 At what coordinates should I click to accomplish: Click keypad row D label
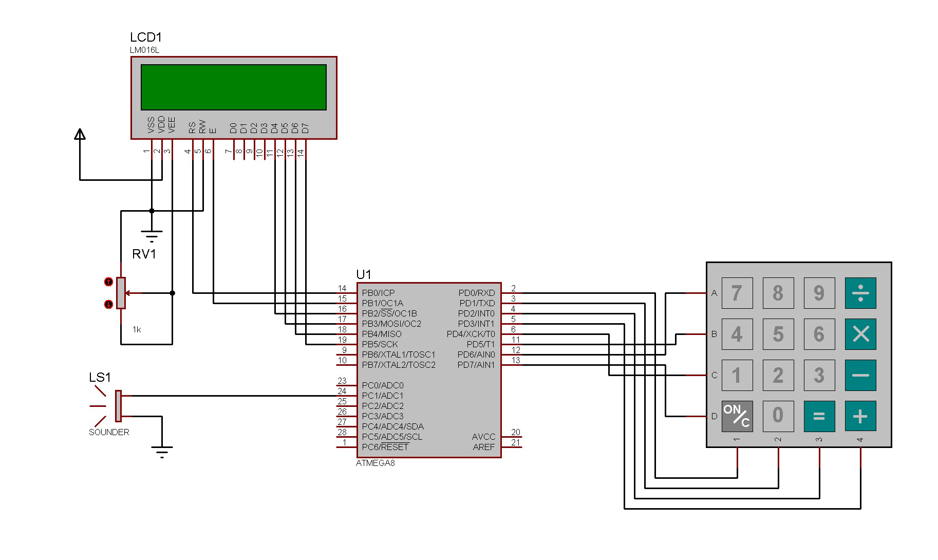click(x=714, y=417)
